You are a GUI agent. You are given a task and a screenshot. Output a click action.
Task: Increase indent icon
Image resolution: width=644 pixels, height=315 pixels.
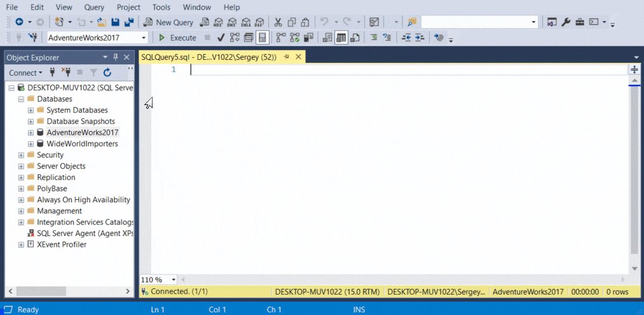point(420,38)
